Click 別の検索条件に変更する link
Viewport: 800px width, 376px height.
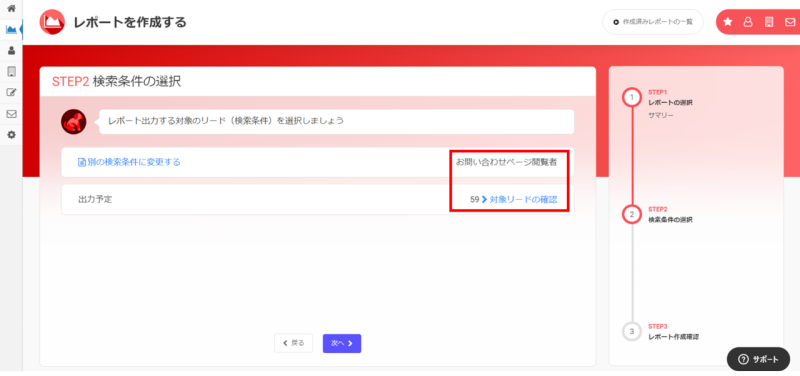coord(129,162)
